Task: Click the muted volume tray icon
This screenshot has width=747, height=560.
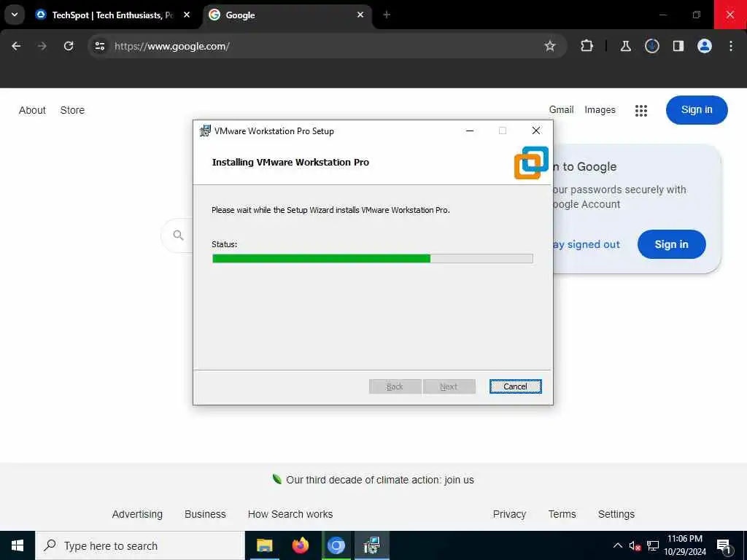Action: (x=635, y=546)
